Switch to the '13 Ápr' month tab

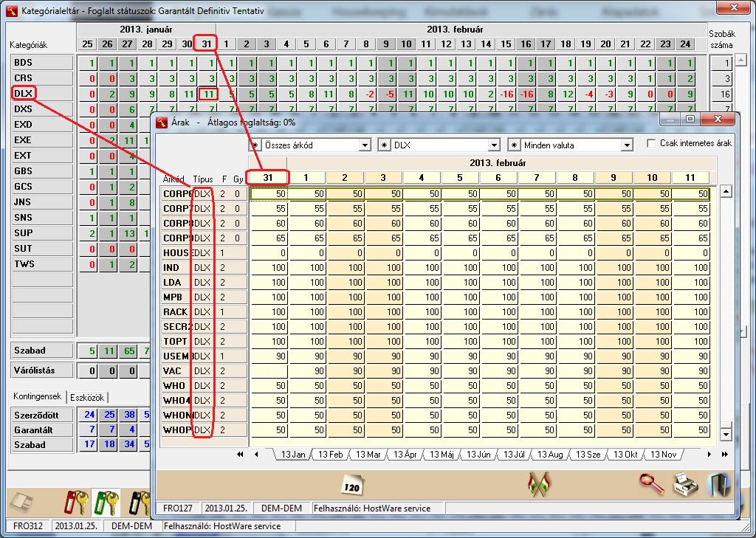[405, 454]
